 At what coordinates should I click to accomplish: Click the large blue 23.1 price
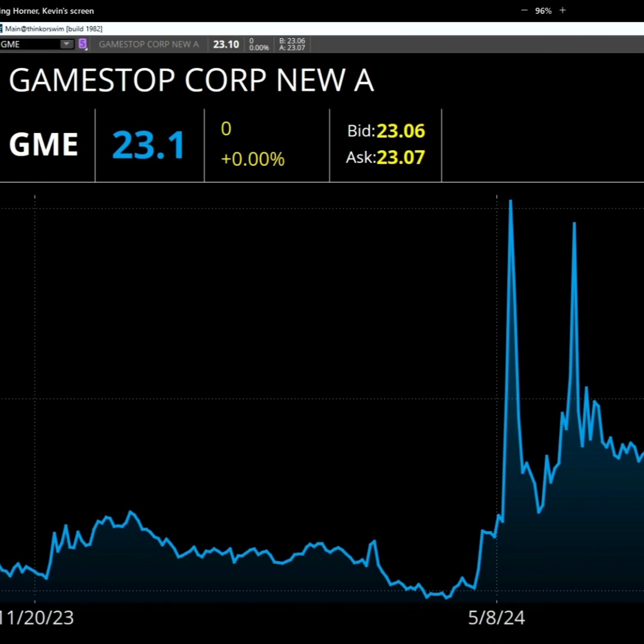pos(148,145)
